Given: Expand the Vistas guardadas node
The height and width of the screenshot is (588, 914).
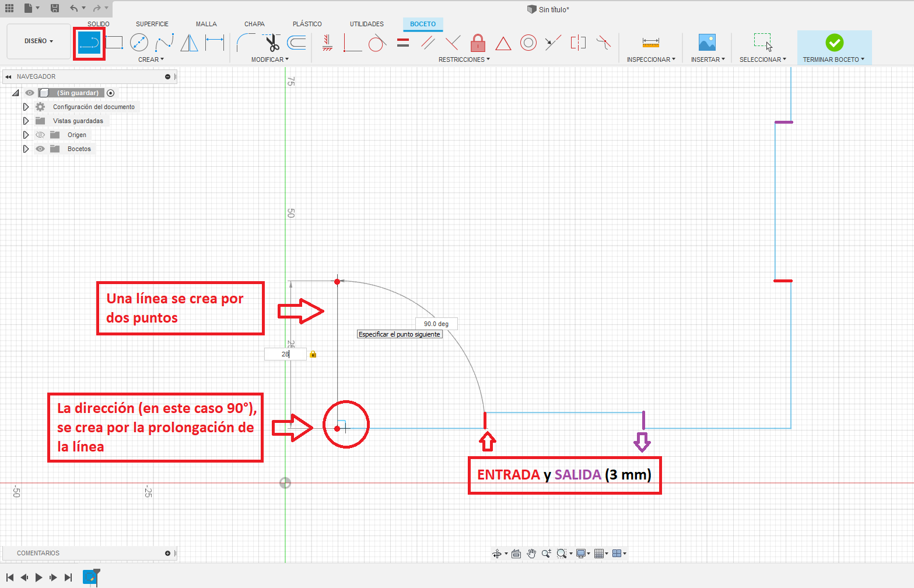Looking at the screenshot, I should (26, 121).
